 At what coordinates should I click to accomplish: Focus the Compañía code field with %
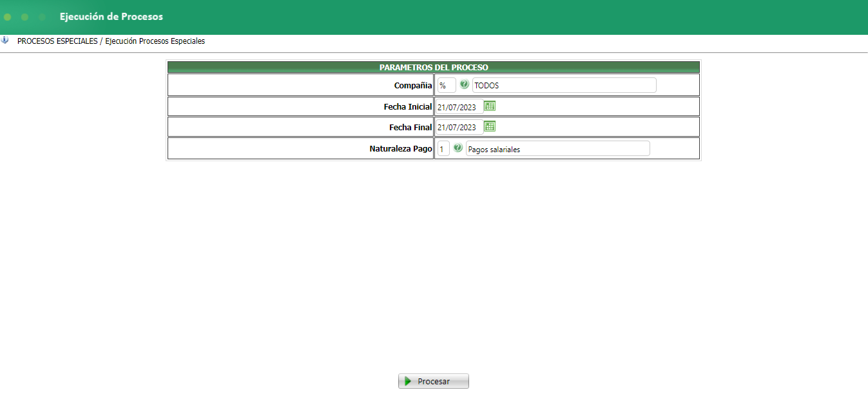coord(446,85)
